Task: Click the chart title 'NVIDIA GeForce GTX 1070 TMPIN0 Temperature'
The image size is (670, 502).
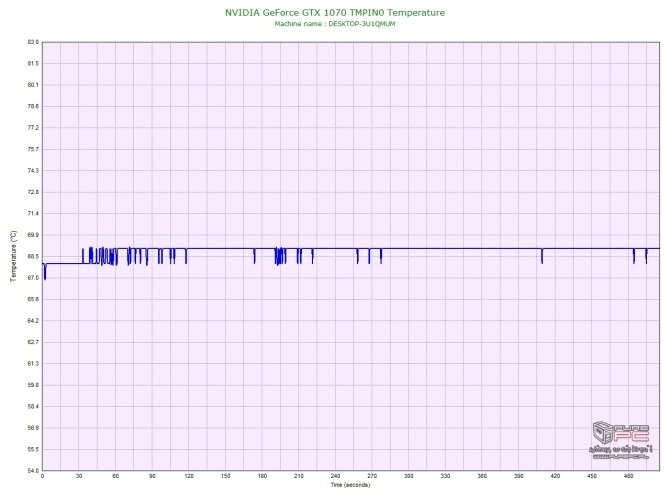Action: click(335, 12)
